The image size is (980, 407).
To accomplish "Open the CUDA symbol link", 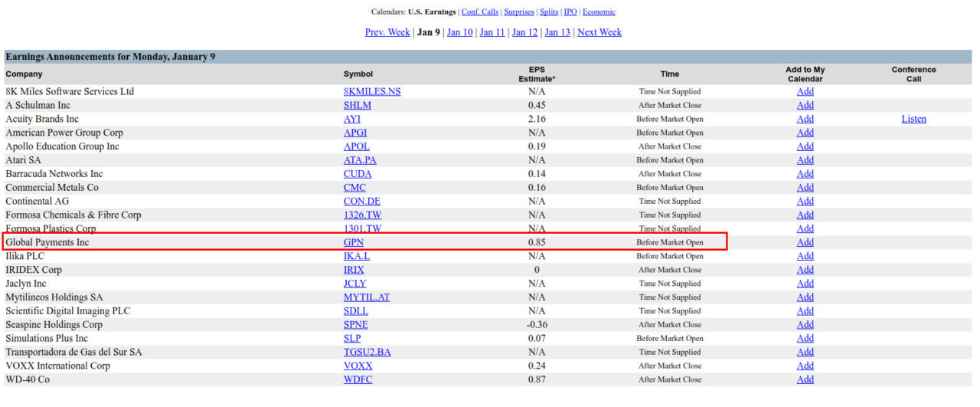I will (x=358, y=175).
